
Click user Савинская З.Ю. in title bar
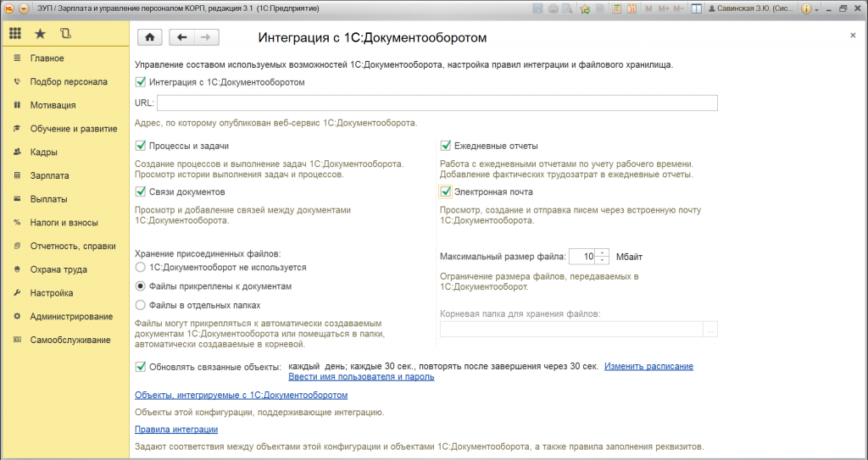tap(753, 8)
